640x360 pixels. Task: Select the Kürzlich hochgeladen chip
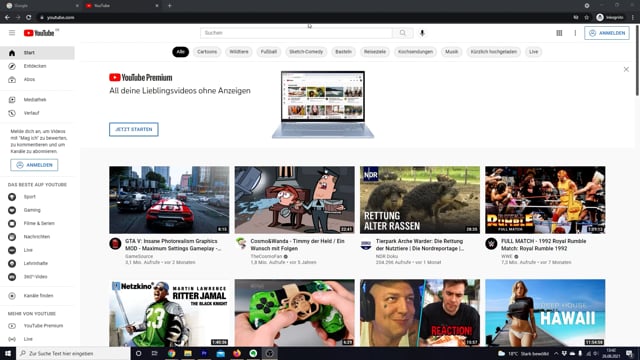pyautogui.click(x=493, y=52)
